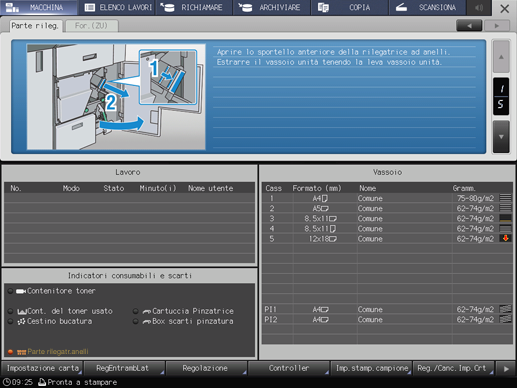Open Impostazione carta paper settings

point(42,368)
